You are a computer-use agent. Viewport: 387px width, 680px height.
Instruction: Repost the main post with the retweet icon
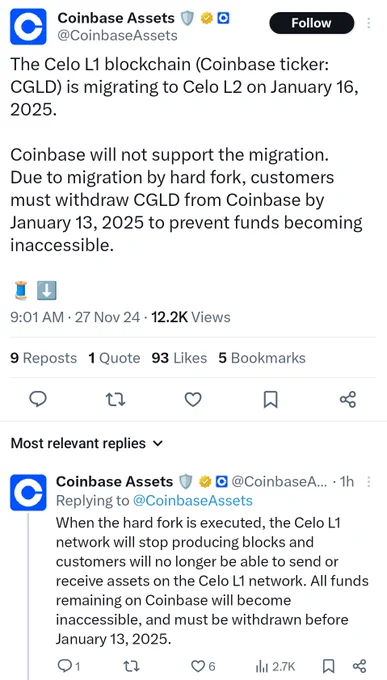coord(116,399)
